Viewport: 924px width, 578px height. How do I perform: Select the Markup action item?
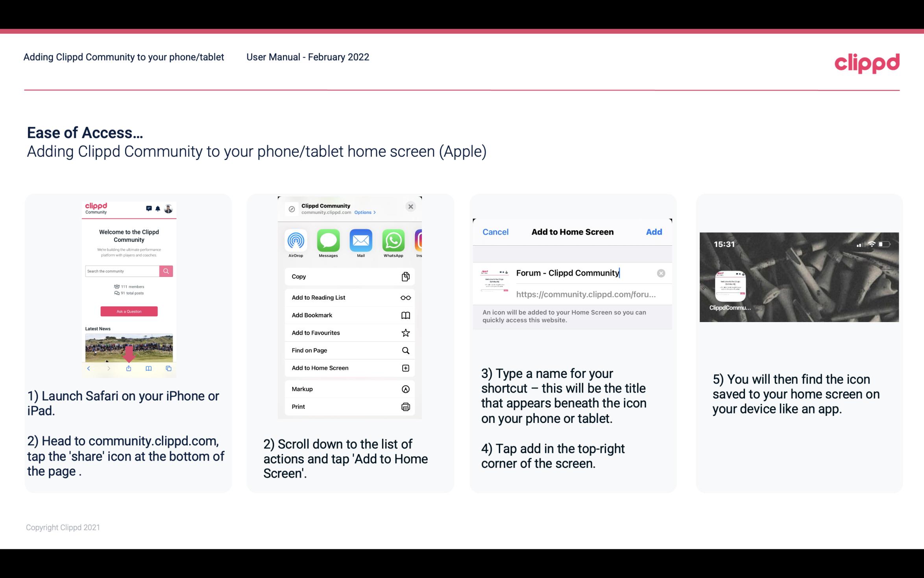click(349, 389)
